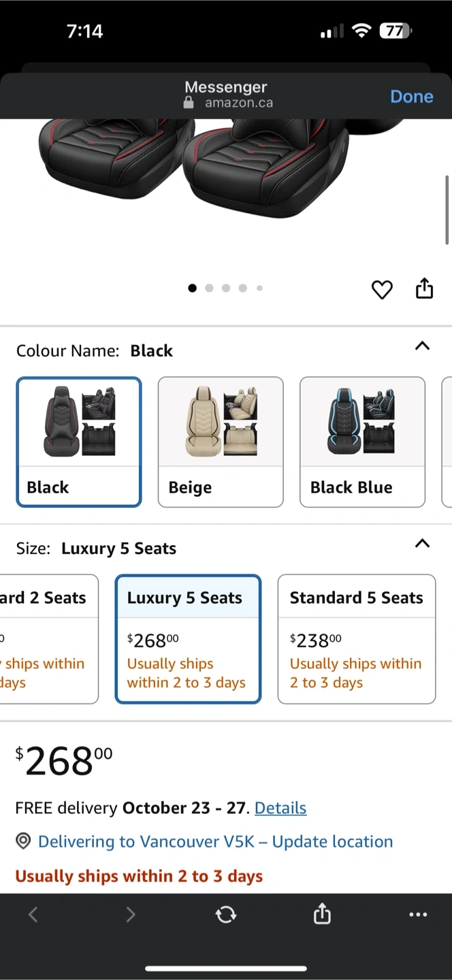Tap the browser share icon in bottom bar
The height and width of the screenshot is (980, 452).
click(x=322, y=915)
